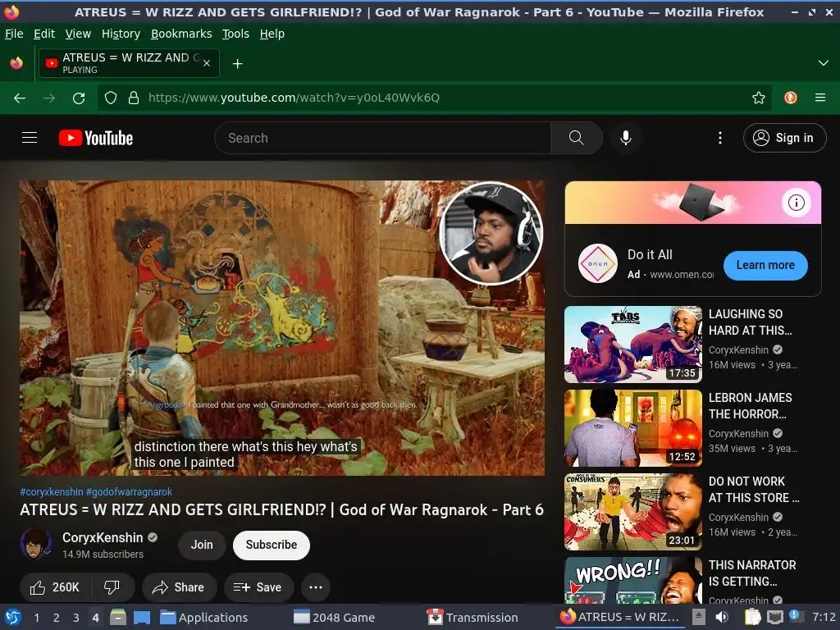
Task: Open the CoryxKenshin channel avatar
Action: [36, 544]
